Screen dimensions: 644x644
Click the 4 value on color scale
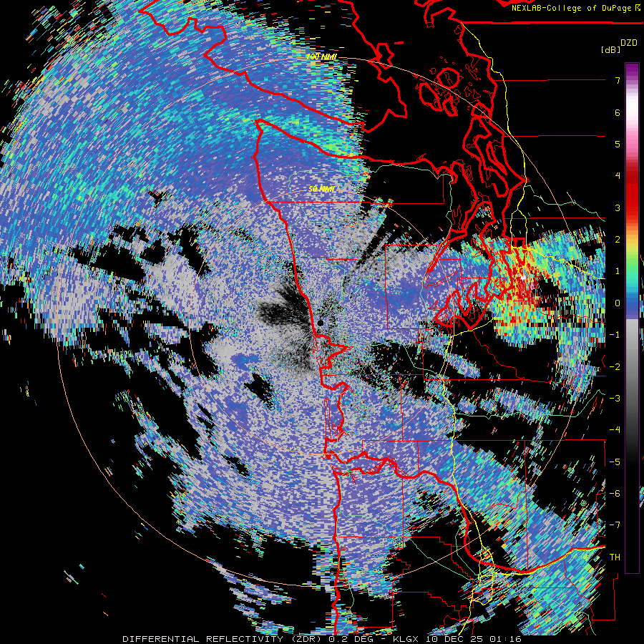coord(618,175)
